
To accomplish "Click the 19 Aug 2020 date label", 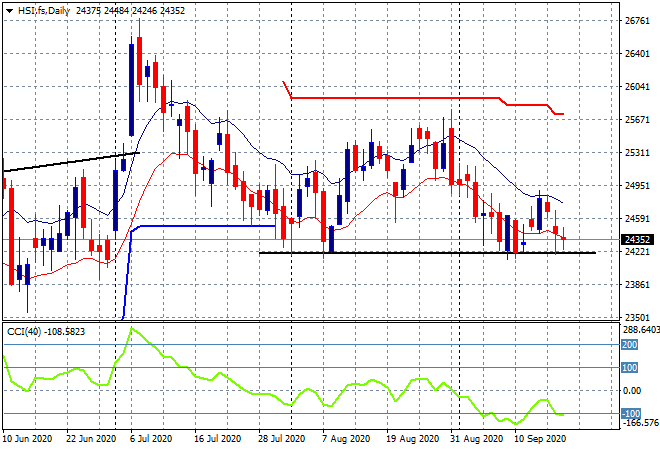I will tap(412, 439).
